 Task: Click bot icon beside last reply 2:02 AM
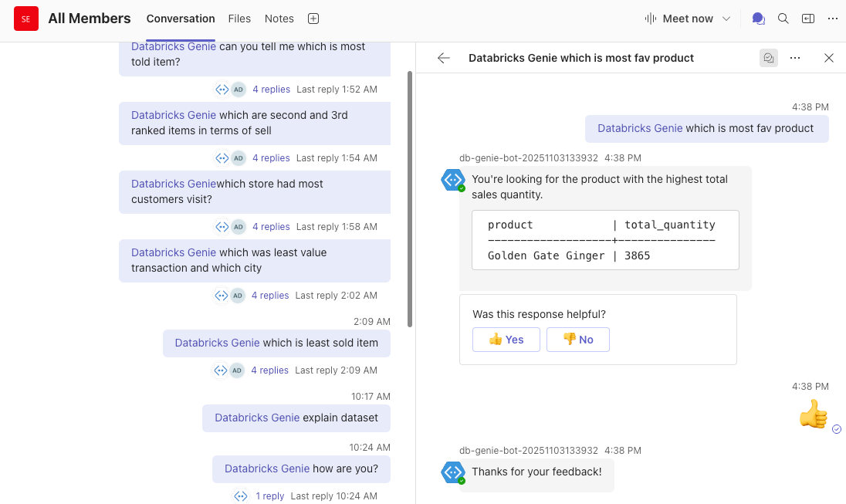(x=222, y=295)
